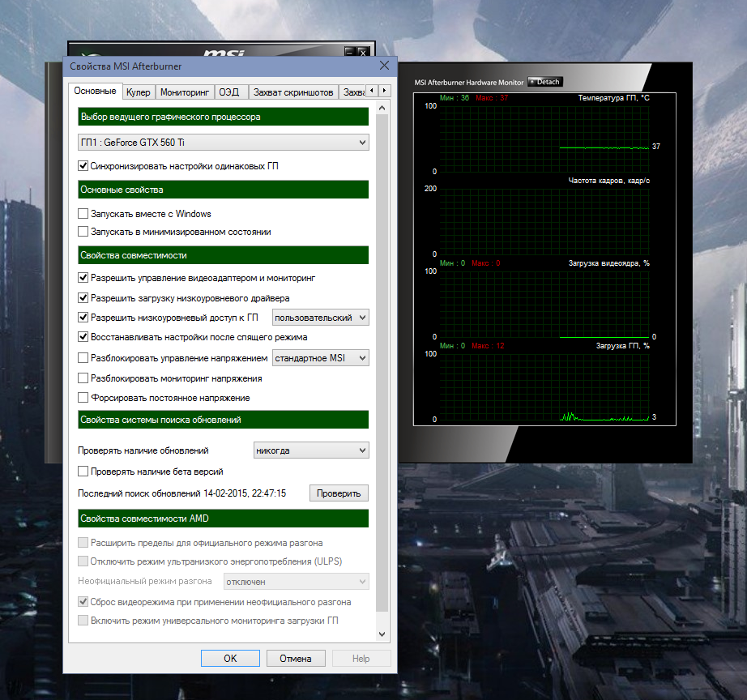Open the пользовательский access mode dropdown

pyautogui.click(x=321, y=318)
